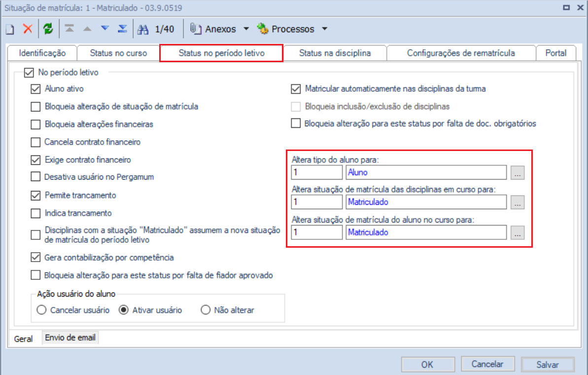Screen dimensions: 588x375
Task: Expand the Processos dropdown arrow
Action: 325,29
